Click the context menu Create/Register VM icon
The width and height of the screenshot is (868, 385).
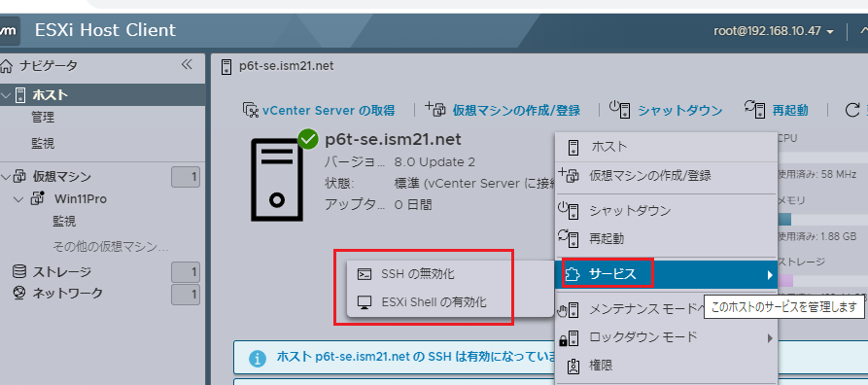570,176
